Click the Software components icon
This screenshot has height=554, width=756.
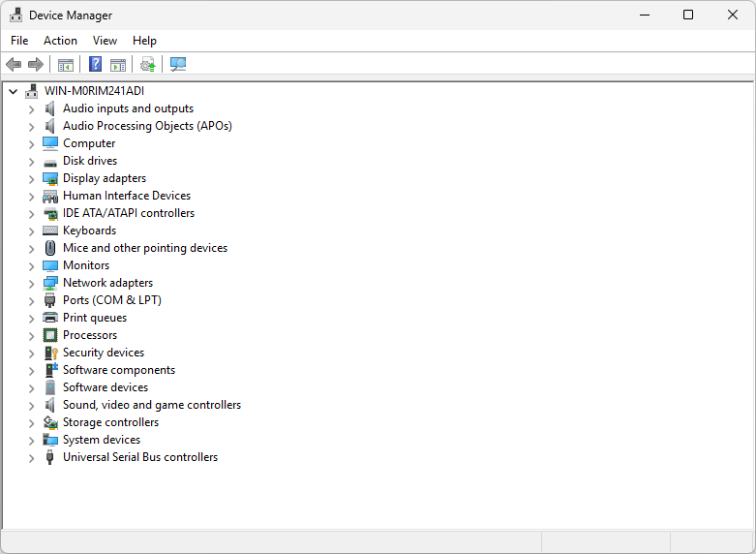point(51,370)
